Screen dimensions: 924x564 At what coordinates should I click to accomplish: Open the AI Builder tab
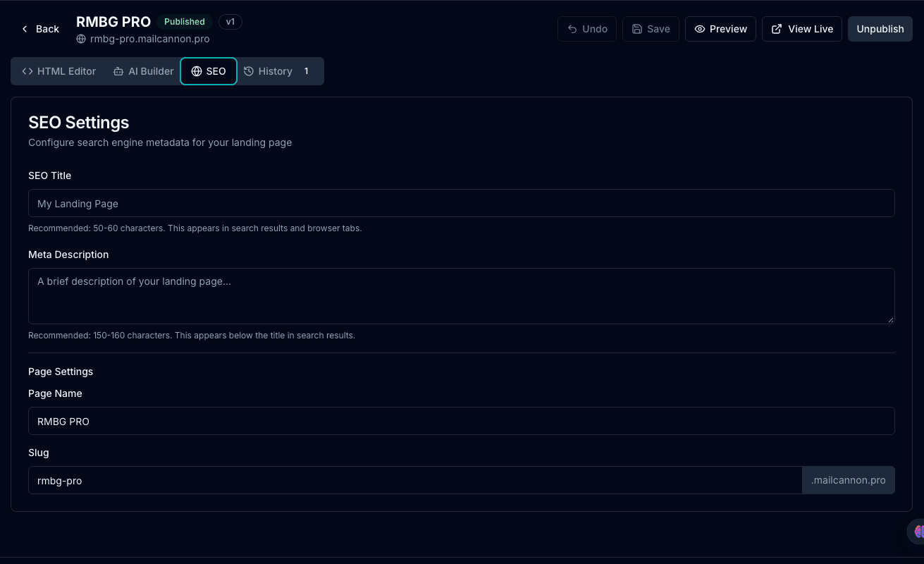(x=143, y=71)
